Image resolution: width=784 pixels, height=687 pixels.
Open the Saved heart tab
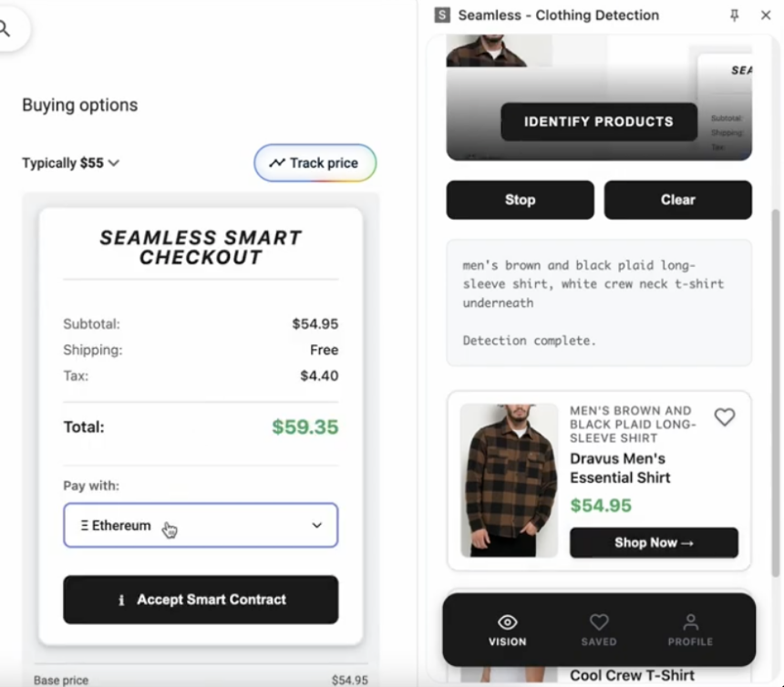(x=598, y=622)
